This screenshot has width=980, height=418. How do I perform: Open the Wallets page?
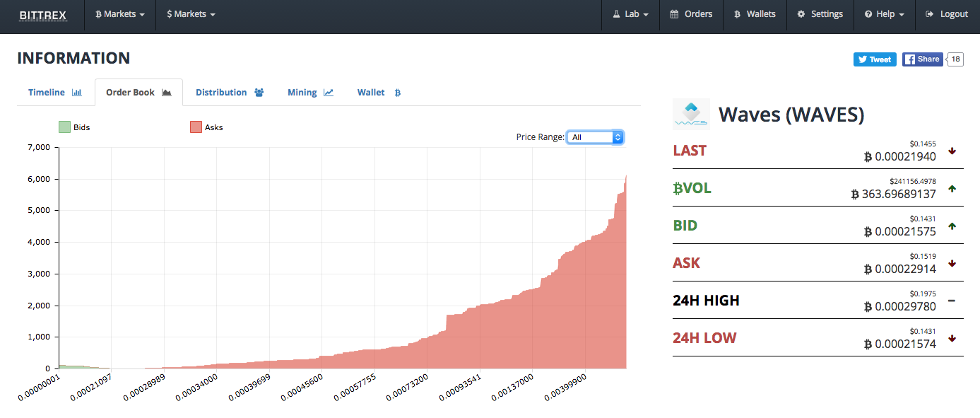(x=755, y=14)
